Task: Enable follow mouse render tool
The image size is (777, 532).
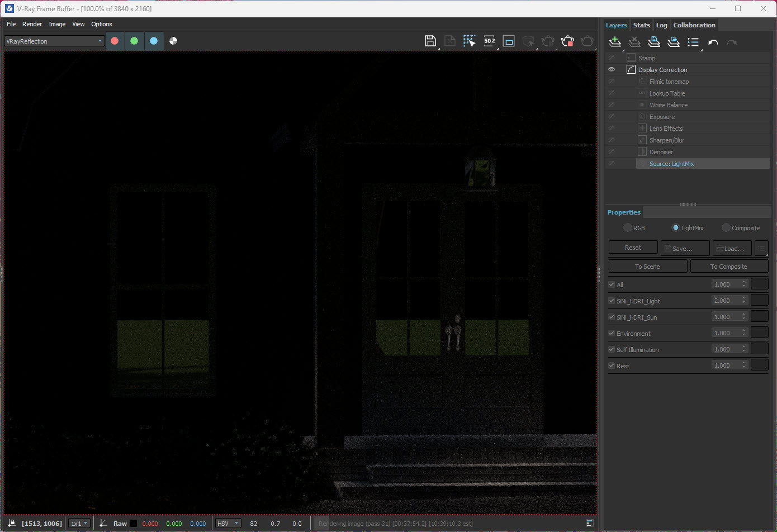Action: point(470,41)
